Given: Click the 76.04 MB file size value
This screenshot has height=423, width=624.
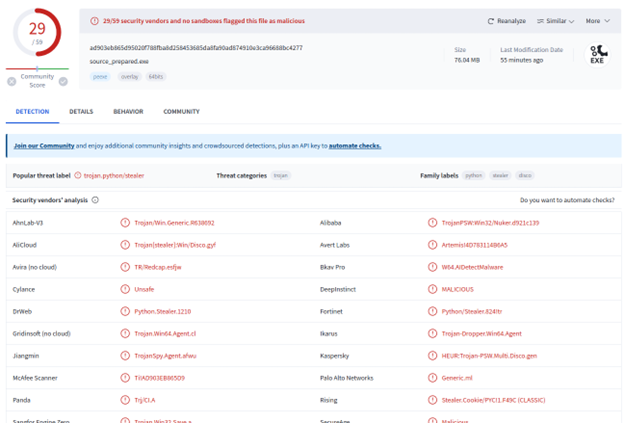Looking at the screenshot, I should point(467,60).
